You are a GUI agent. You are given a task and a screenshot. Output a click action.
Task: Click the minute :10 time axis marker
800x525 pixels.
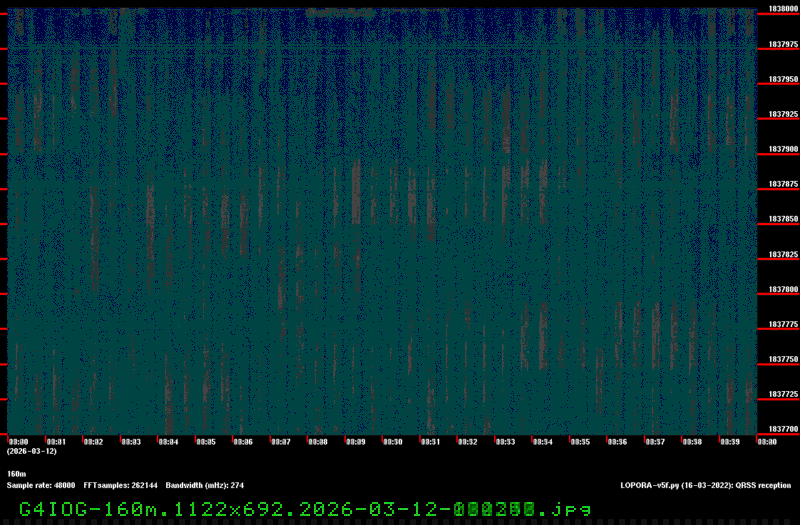pos(393,441)
